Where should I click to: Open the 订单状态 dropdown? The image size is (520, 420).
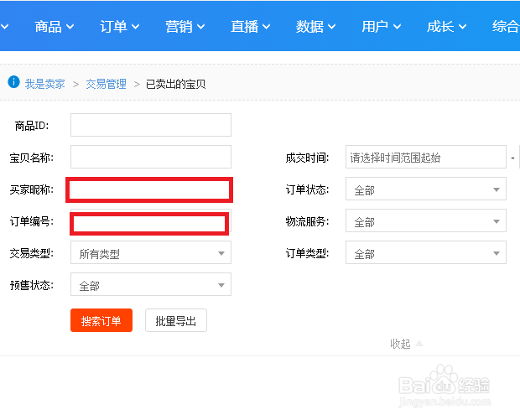point(426,189)
